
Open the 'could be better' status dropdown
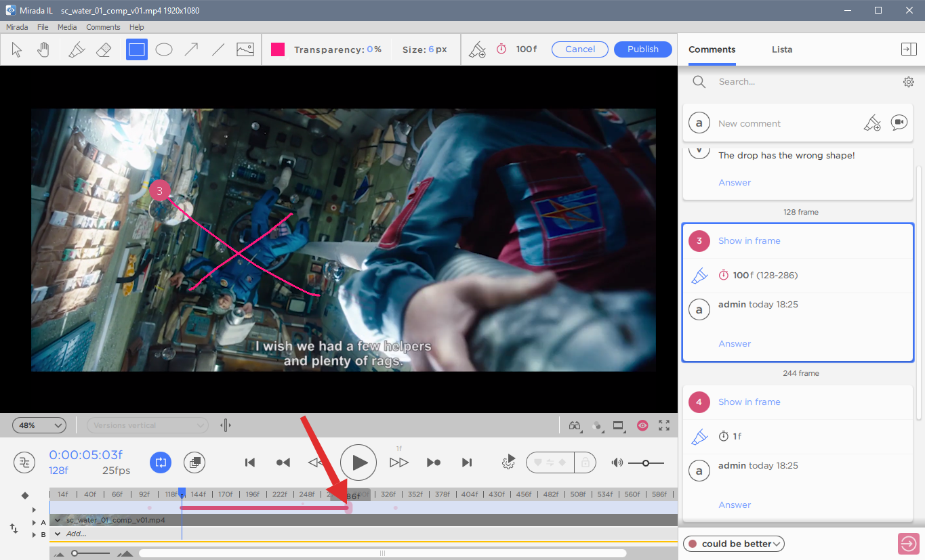(x=734, y=544)
